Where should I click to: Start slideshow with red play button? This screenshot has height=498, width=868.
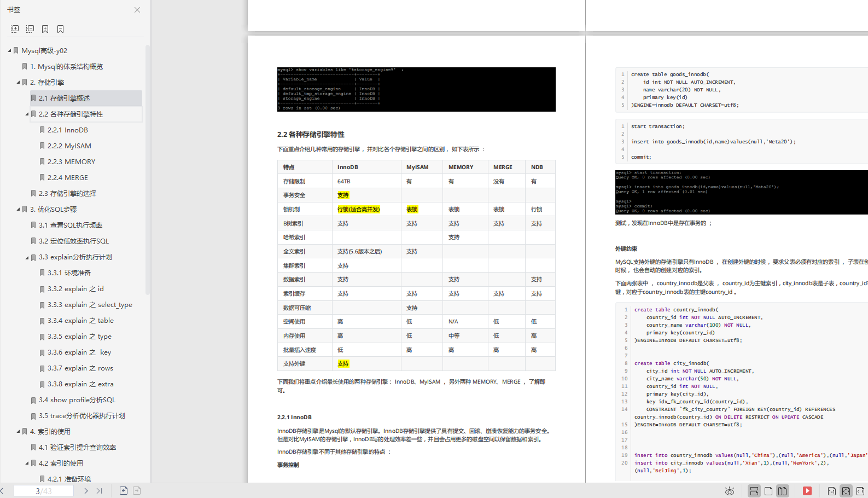click(807, 491)
